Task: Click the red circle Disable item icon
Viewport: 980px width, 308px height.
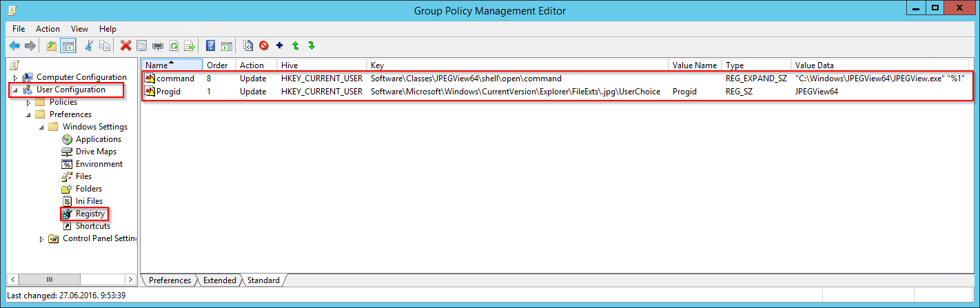Action: pyautogui.click(x=264, y=46)
